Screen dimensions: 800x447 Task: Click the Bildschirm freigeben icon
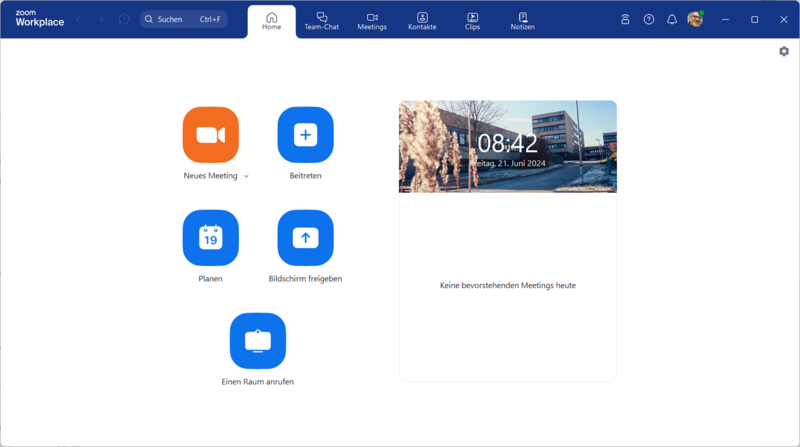[x=305, y=238]
